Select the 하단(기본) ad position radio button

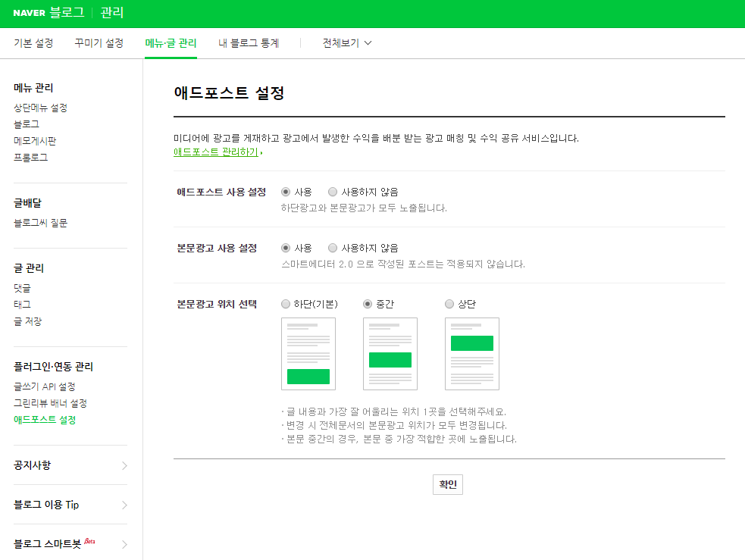tap(286, 303)
